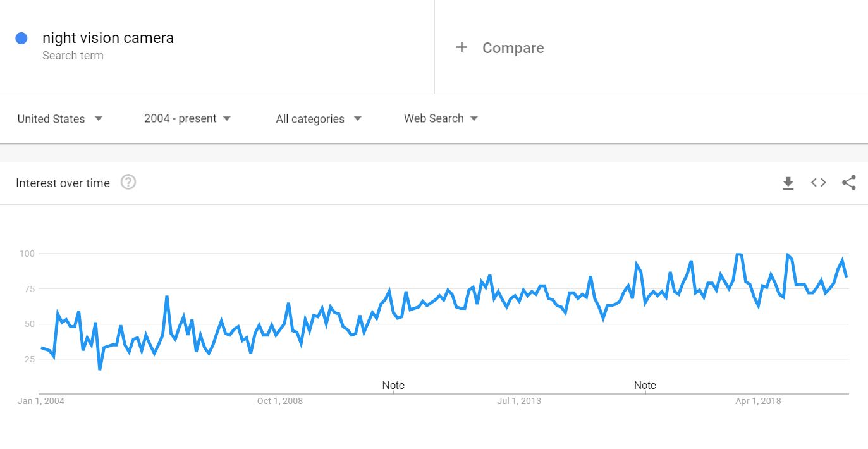
Task: Click the first Note marker on timeline
Action: [x=393, y=385]
